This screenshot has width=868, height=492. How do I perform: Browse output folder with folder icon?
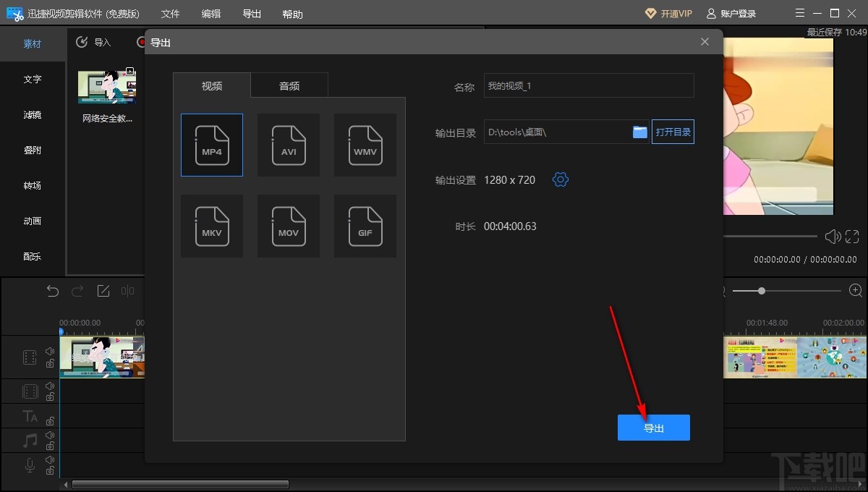point(640,132)
